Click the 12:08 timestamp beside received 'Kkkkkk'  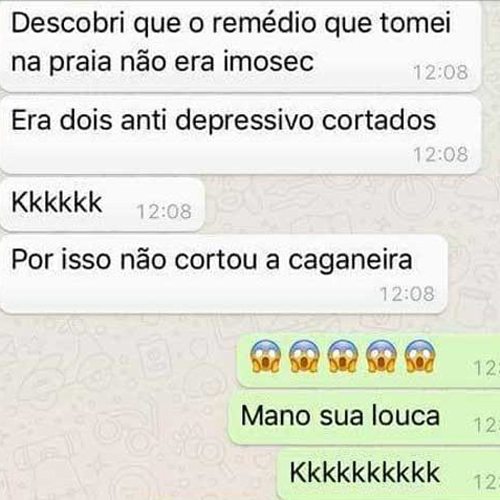tap(164, 211)
